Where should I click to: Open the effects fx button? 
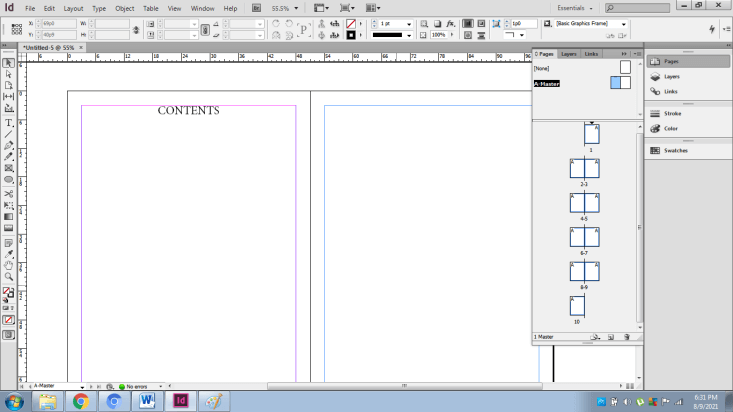click(450, 23)
